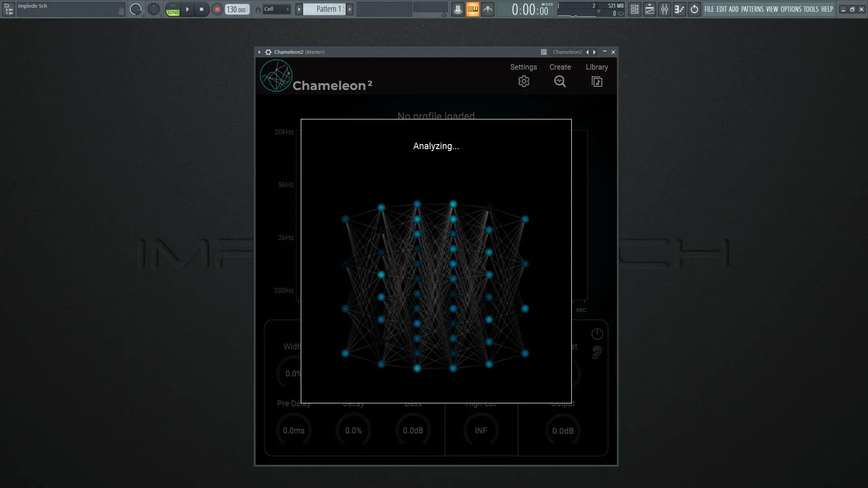
Task: Open the mixer window from toolbar
Action: [664, 9]
